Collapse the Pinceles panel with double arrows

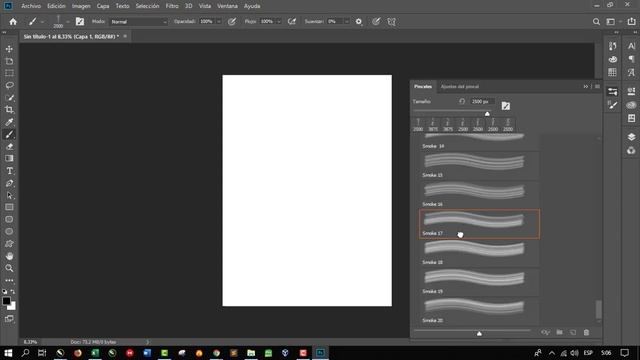tap(586, 87)
